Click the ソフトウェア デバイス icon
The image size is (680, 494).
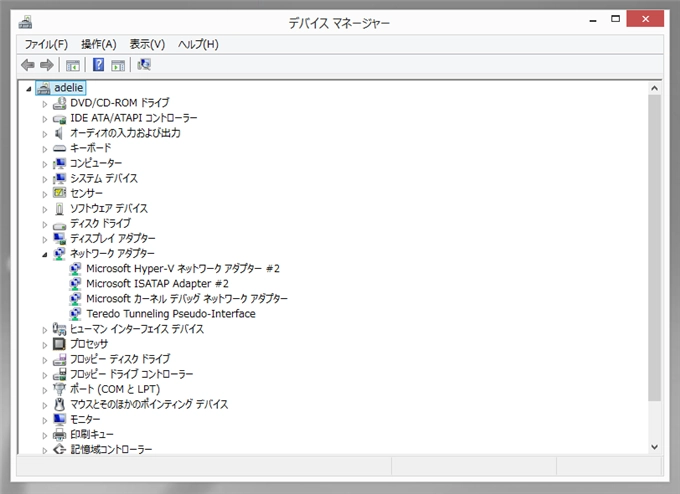pos(59,209)
